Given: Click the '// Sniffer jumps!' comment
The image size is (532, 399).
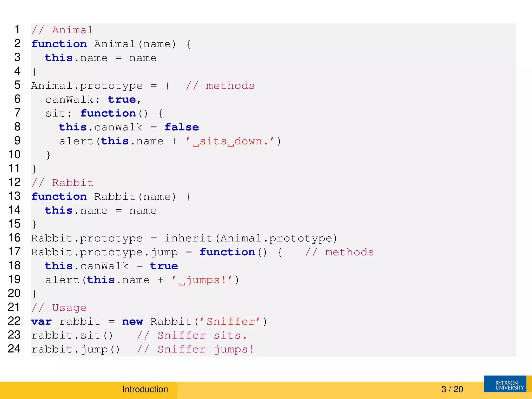Looking at the screenshot, I should (195, 349).
